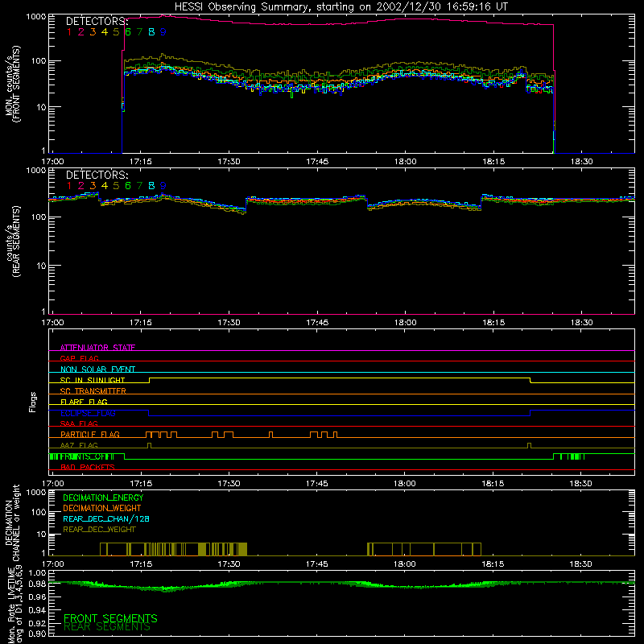Select detector 4 in front segments legend
644x644 pixels.
pos(105,32)
